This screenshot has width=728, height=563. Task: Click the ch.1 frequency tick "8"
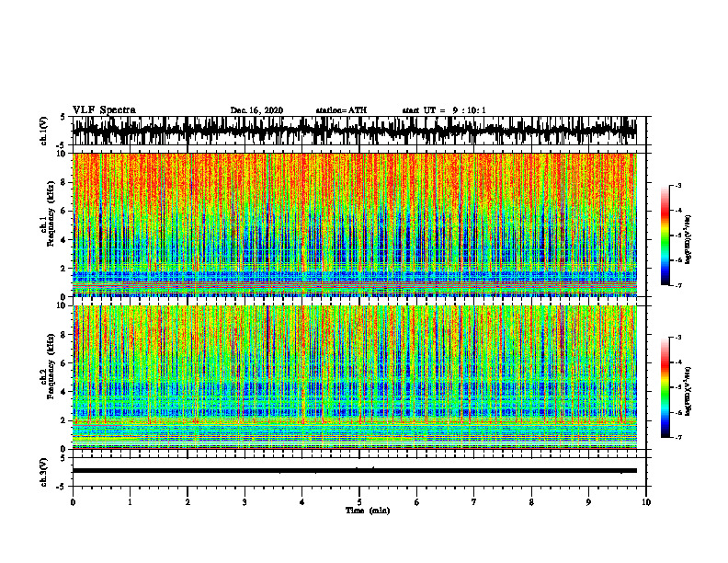click(64, 182)
